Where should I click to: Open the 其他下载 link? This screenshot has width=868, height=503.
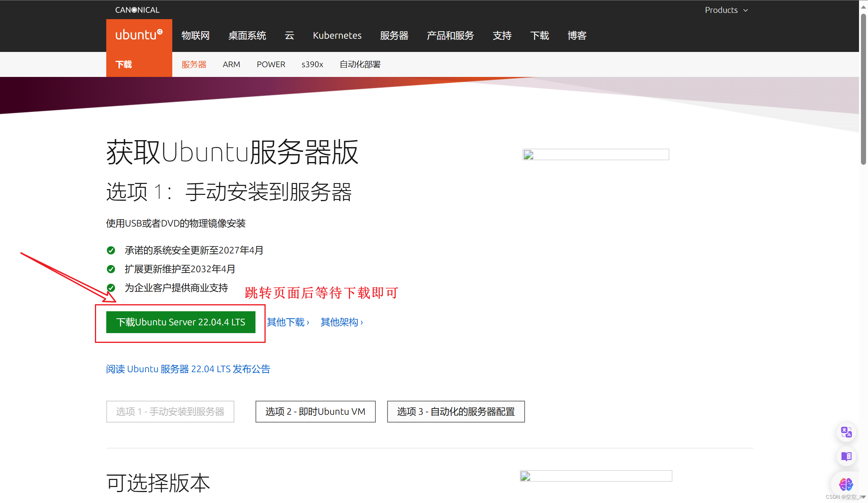click(288, 322)
